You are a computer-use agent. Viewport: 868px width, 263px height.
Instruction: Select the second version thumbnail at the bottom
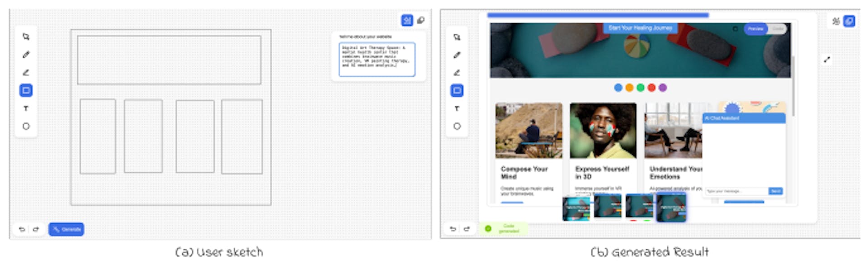point(608,206)
